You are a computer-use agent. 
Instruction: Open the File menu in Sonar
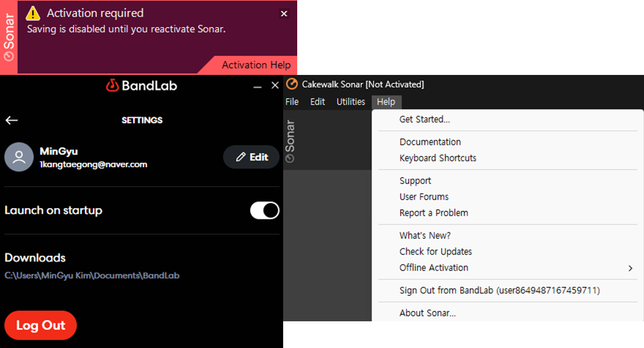pos(292,102)
